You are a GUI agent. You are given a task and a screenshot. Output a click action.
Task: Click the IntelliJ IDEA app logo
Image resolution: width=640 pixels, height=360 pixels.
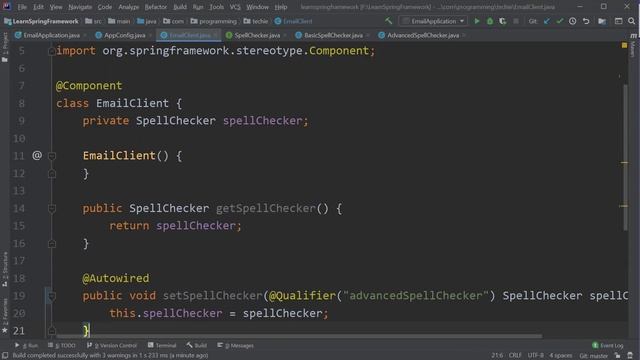click(6, 6)
